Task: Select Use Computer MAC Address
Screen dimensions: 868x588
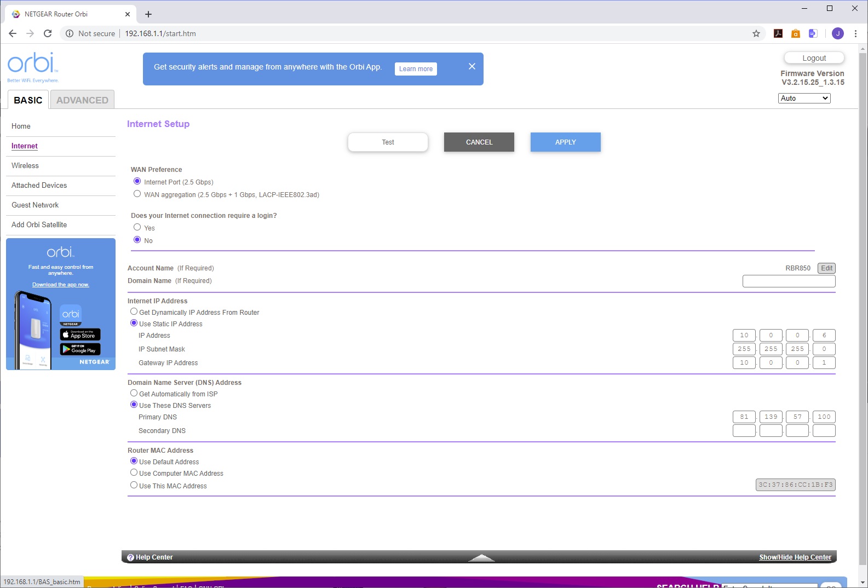Action: pos(134,472)
